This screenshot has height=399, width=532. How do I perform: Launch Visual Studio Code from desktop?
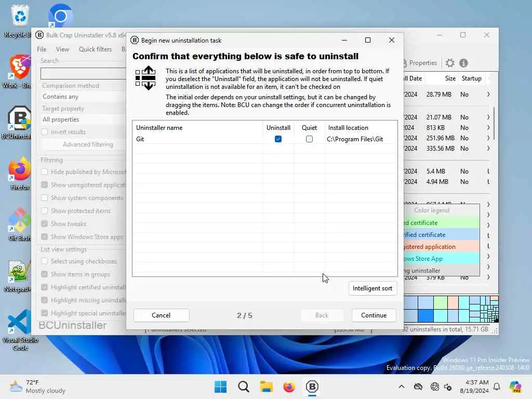coord(20,330)
